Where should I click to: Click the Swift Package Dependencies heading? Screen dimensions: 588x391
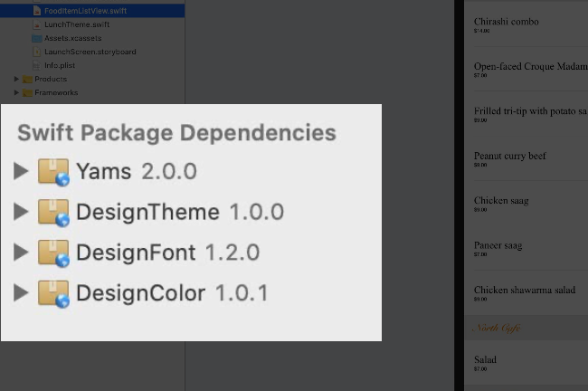[x=176, y=133]
